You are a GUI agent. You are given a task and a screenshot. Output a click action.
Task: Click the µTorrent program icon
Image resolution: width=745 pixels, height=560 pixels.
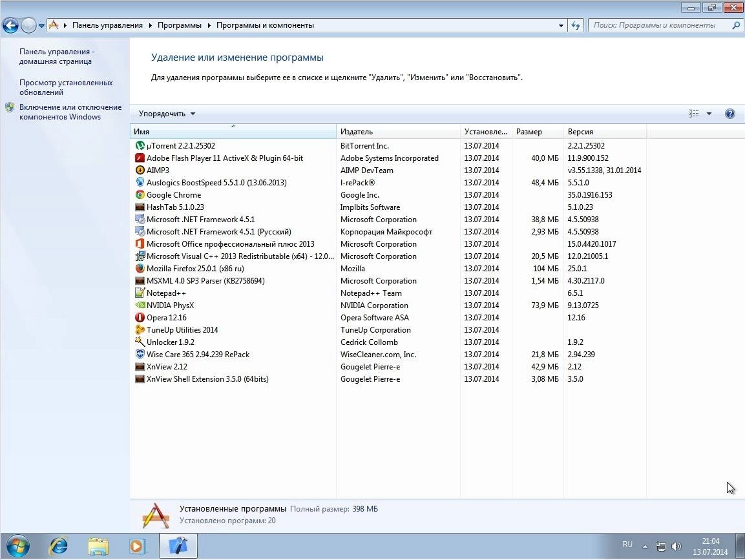coord(140,146)
